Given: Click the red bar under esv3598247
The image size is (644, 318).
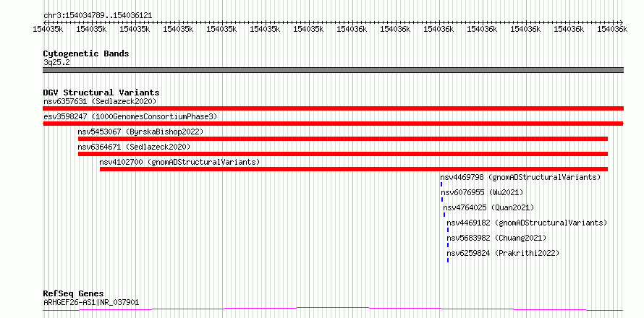Looking at the screenshot, I should (333, 124).
